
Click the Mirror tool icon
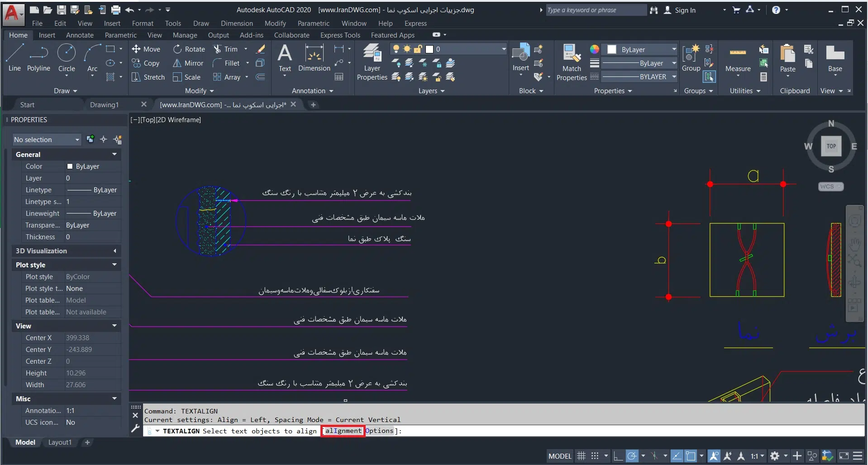click(177, 63)
